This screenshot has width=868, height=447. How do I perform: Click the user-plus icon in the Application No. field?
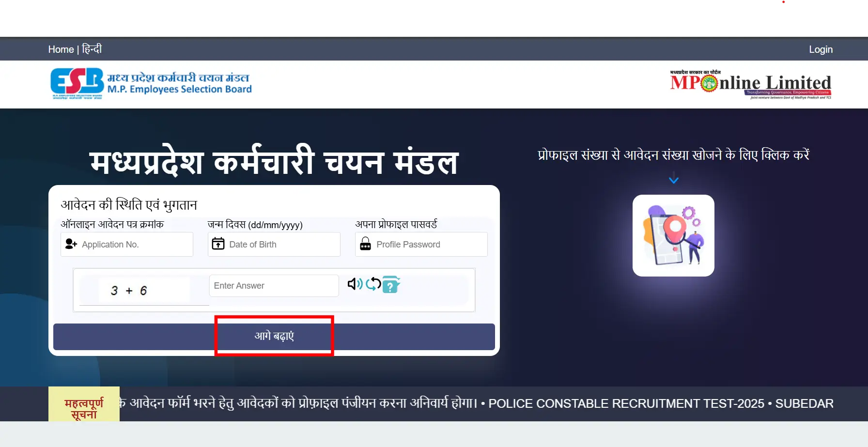pyautogui.click(x=71, y=244)
